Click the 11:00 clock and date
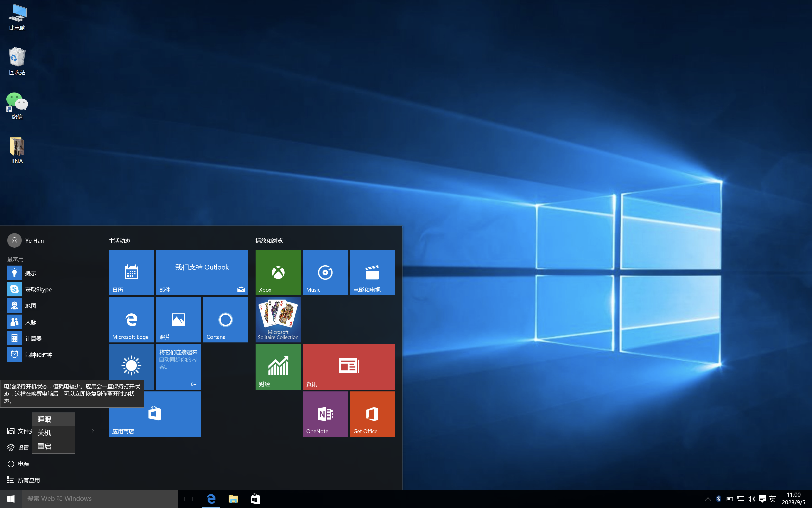This screenshot has height=508, width=812. pyautogui.click(x=794, y=499)
